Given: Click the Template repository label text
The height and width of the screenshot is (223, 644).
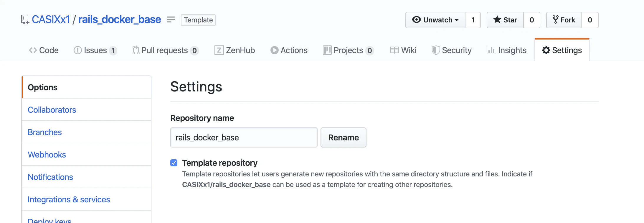Looking at the screenshot, I should pyautogui.click(x=220, y=163).
